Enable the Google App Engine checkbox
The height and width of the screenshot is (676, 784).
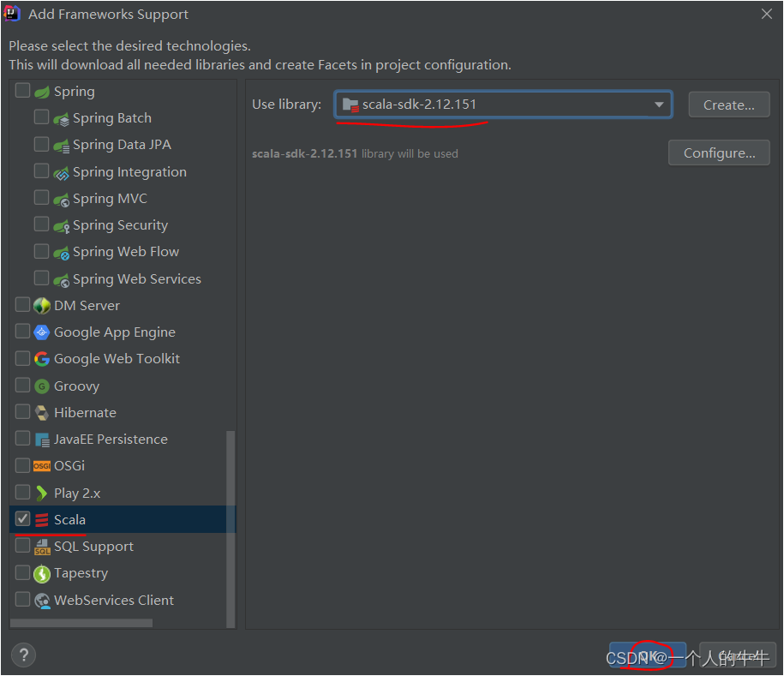22,331
